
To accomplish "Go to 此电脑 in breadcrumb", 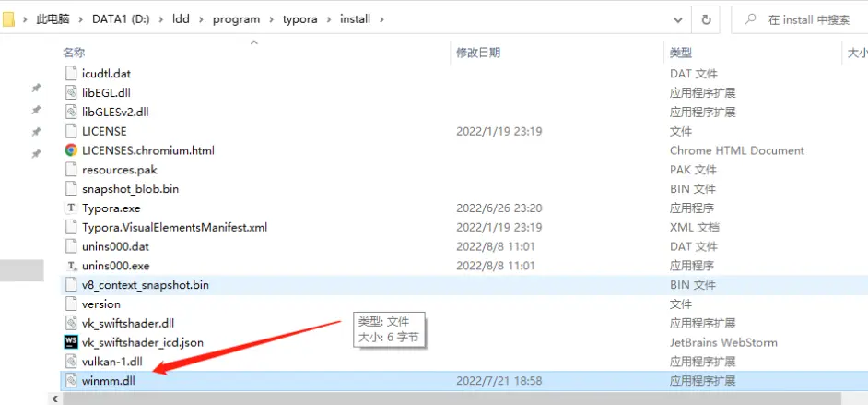I will click(x=53, y=19).
